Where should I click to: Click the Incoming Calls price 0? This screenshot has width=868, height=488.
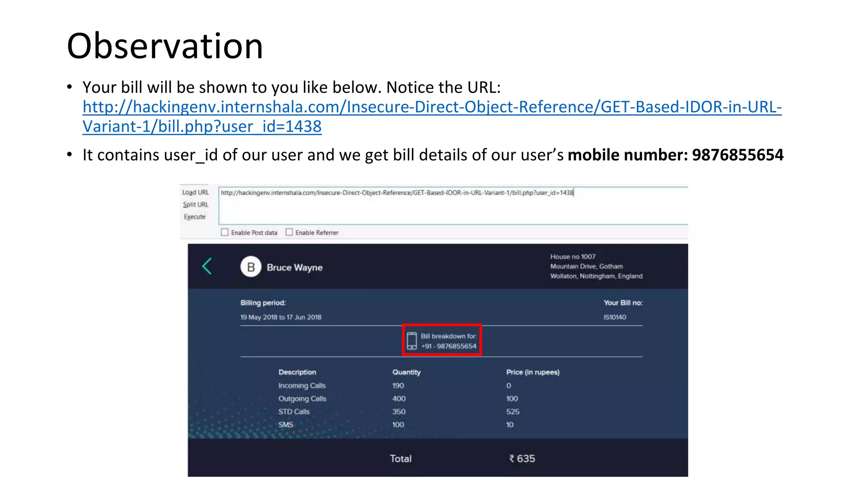coord(509,386)
